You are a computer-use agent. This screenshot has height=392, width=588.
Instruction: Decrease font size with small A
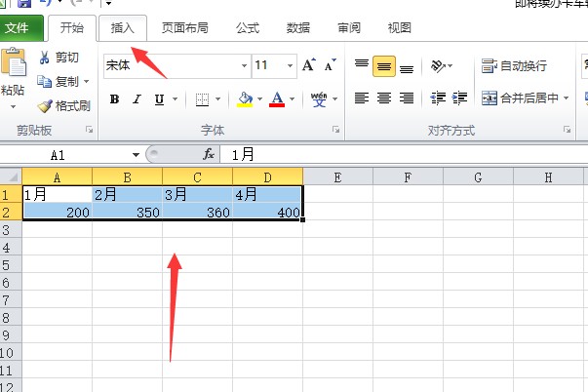pos(330,65)
